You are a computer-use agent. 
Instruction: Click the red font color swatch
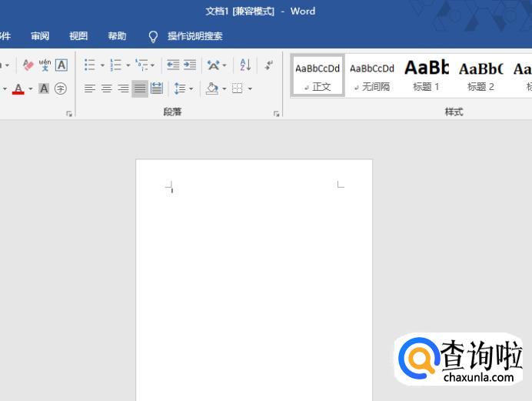18,89
